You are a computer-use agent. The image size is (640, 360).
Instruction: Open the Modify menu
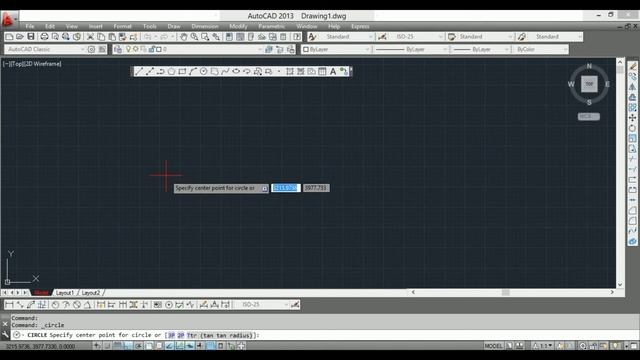point(238,27)
